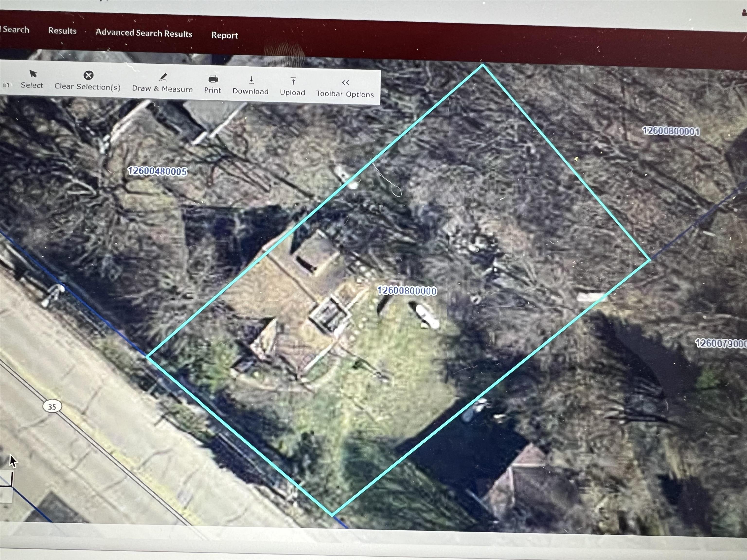747x560 pixels.
Task: Click the Clear Selection(s) X icon
Action: point(89,75)
